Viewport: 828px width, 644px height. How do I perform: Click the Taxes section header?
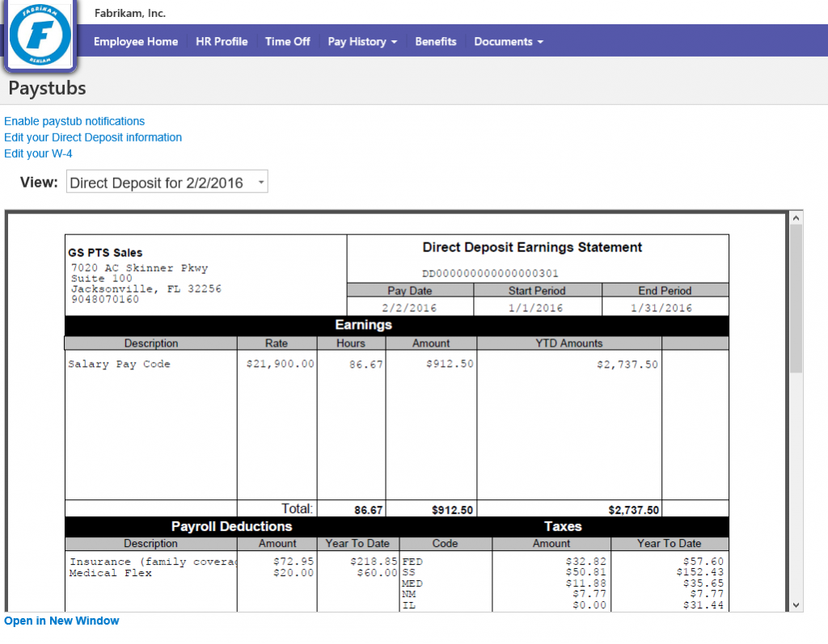click(x=563, y=526)
